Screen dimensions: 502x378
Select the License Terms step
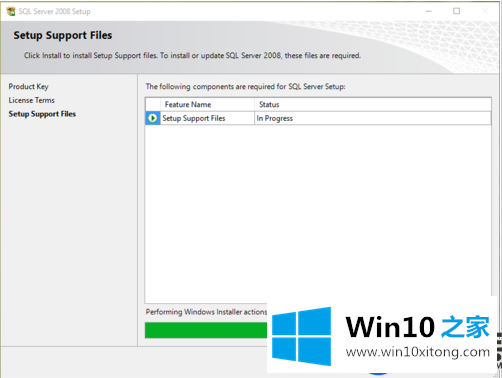(31, 100)
